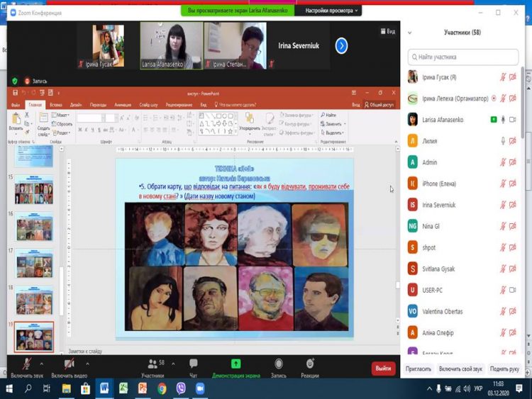
Task: Click participants list scrollbar
Action: (x=523, y=102)
